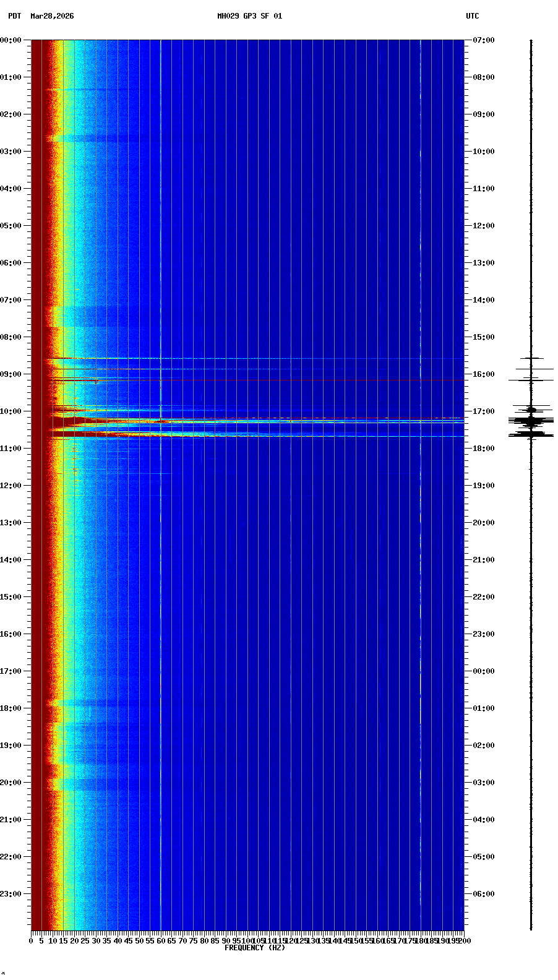
Task: Click the large seismogram burst near 17:00 UTC
Action: [x=531, y=421]
